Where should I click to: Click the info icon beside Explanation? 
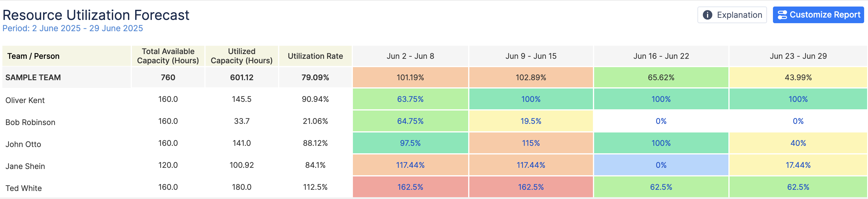707,15
